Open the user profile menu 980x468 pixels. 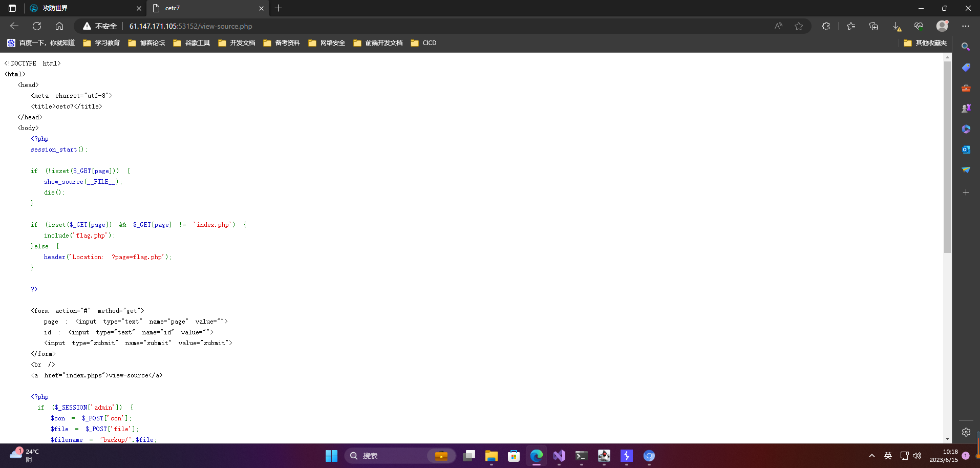(x=942, y=26)
